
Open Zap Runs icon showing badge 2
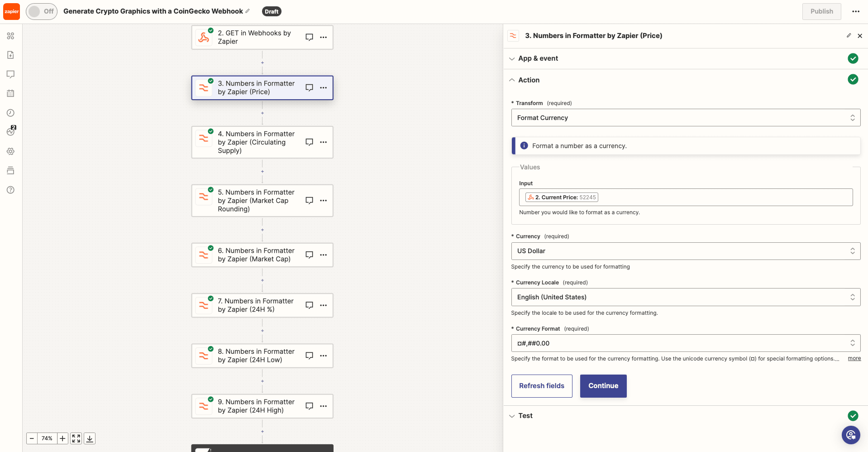point(10,132)
